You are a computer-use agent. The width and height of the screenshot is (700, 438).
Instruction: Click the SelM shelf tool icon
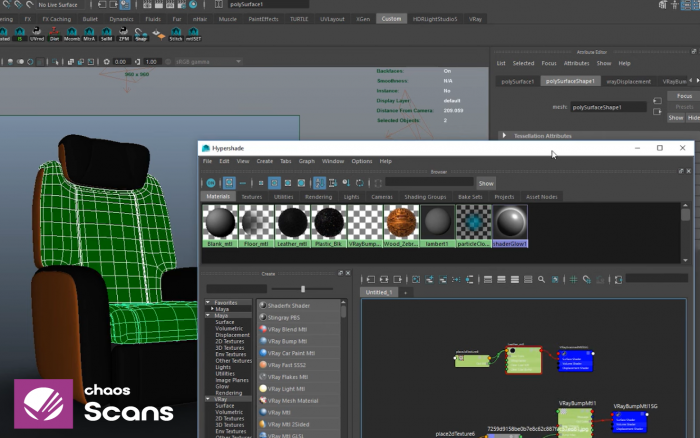pos(106,34)
